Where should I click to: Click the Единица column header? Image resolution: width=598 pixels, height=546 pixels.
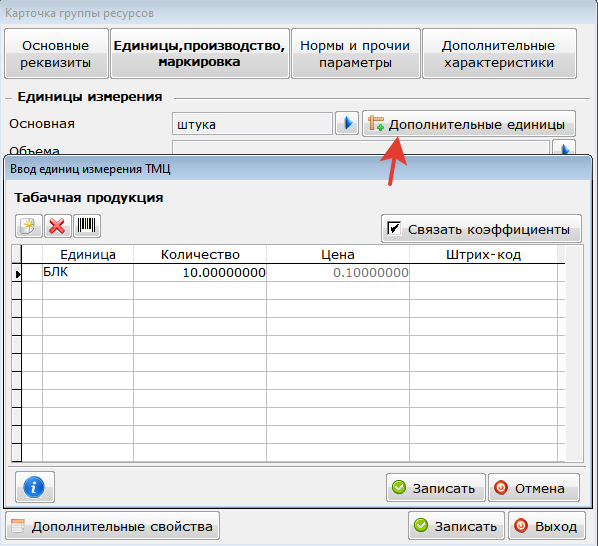click(x=88, y=254)
